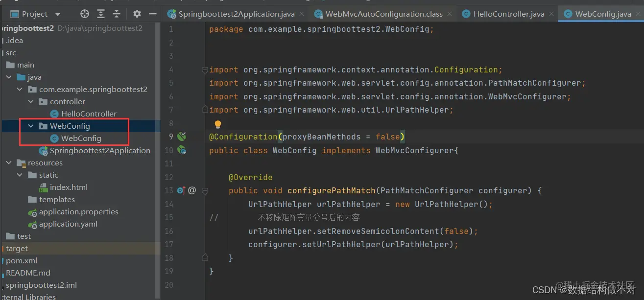
Task: Click line number 20 in the gutter
Action: [169, 285]
